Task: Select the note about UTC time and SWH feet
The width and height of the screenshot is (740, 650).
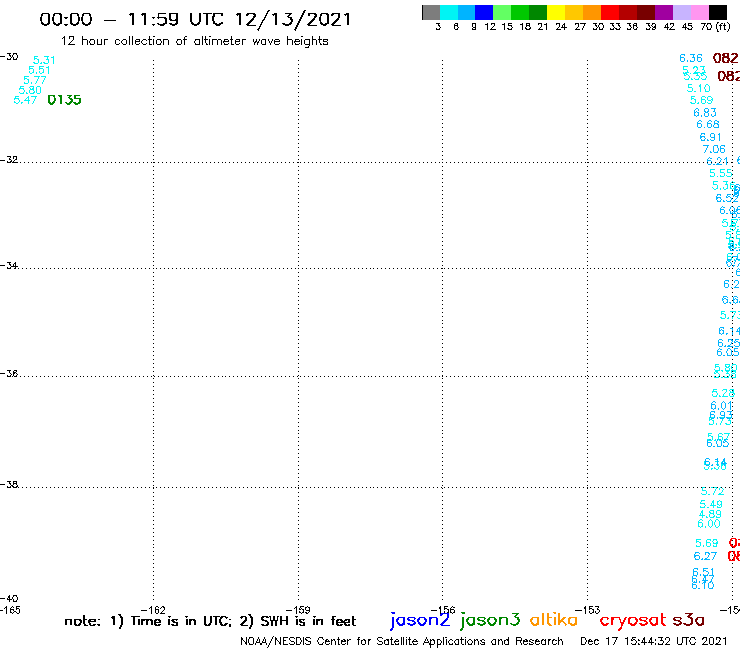Action: tap(210, 621)
